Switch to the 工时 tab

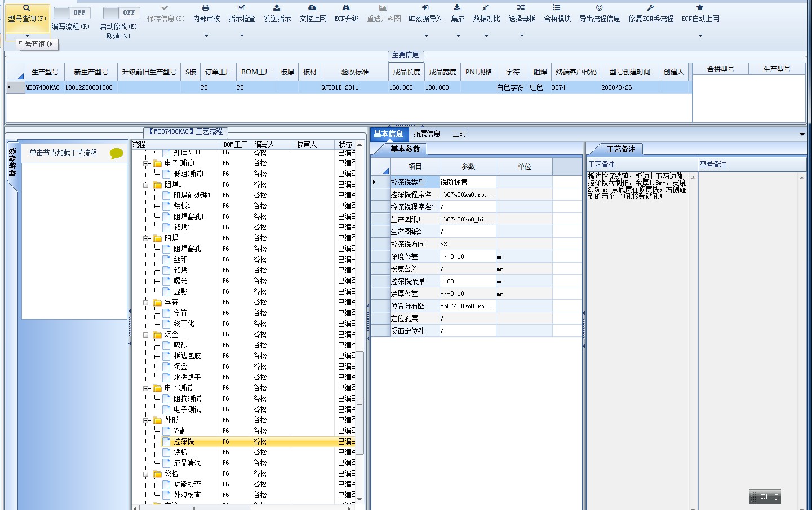tap(459, 134)
